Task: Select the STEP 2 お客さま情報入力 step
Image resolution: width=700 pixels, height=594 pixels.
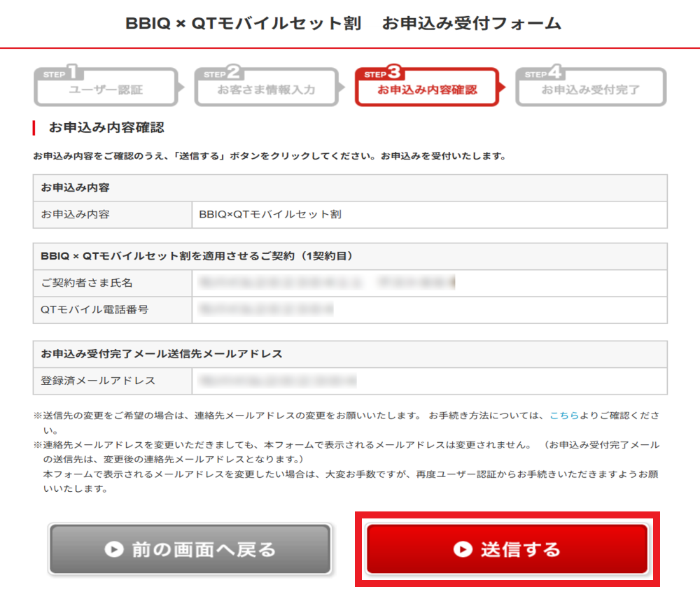Action: tap(266, 88)
